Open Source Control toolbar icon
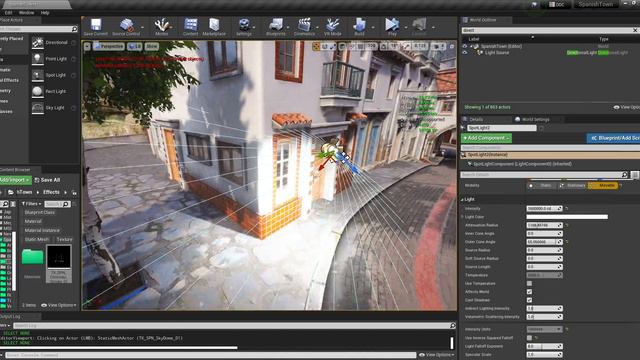Image resolution: width=640 pixels, height=360 pixels. [x=126, y=27]
